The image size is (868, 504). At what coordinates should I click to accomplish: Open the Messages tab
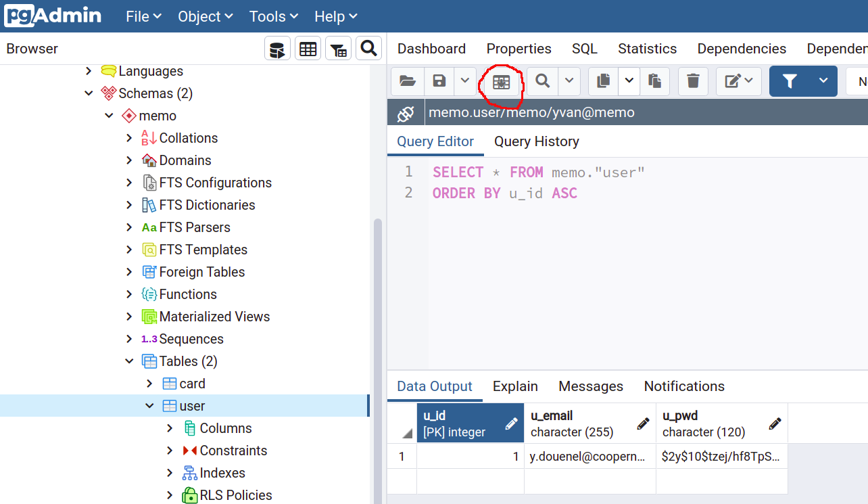591,386
